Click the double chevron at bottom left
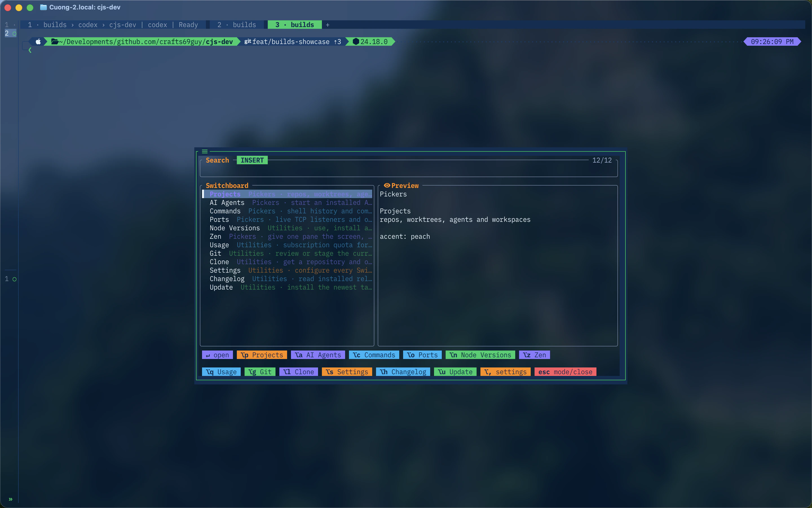Image resolution: width=812 pixels, height=508 pixels. point(10,499)
